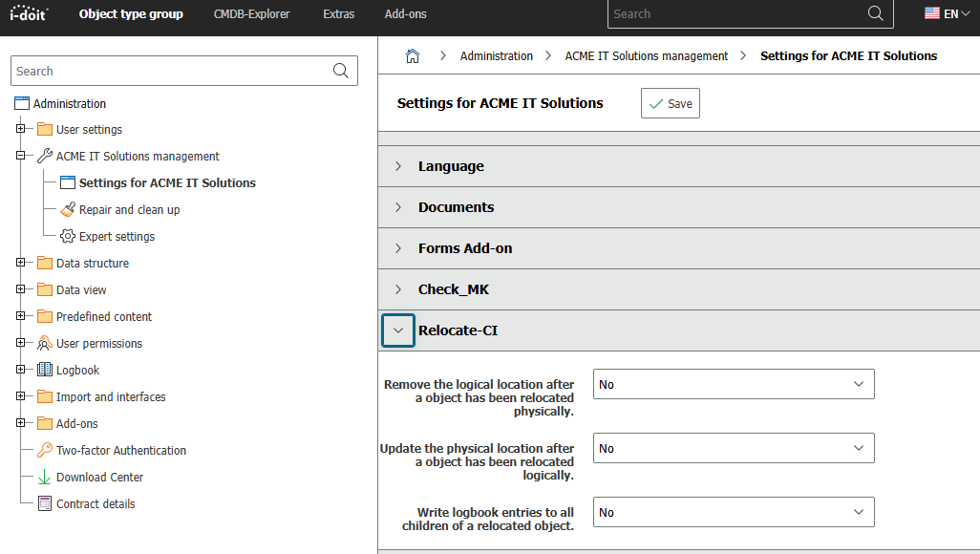Open the EN language selector

tap(947, 13)
